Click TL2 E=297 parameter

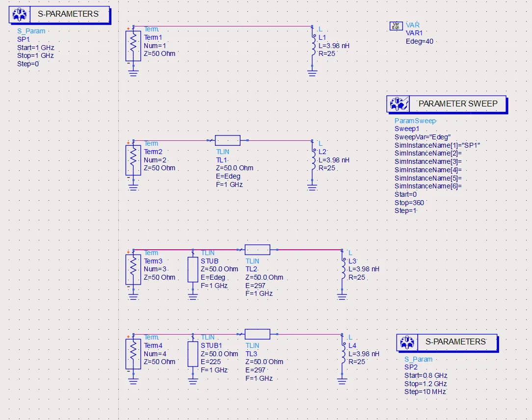click(256, 286)
